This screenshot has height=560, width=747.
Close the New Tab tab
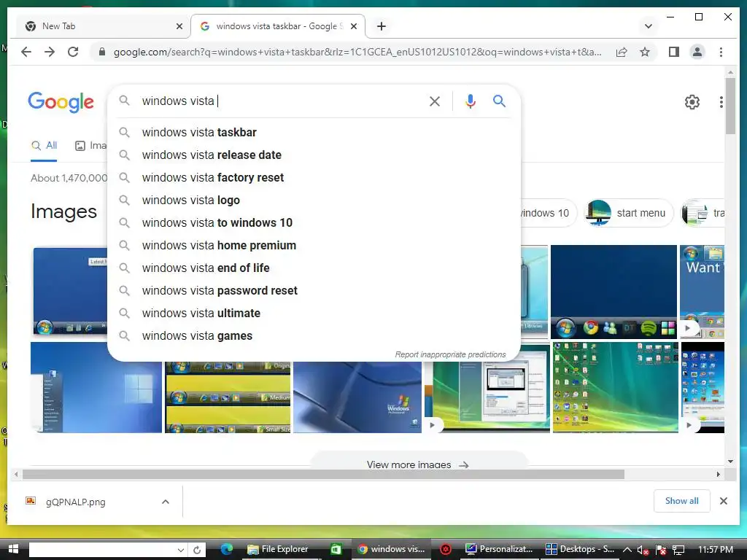click(x=179, y=26)
